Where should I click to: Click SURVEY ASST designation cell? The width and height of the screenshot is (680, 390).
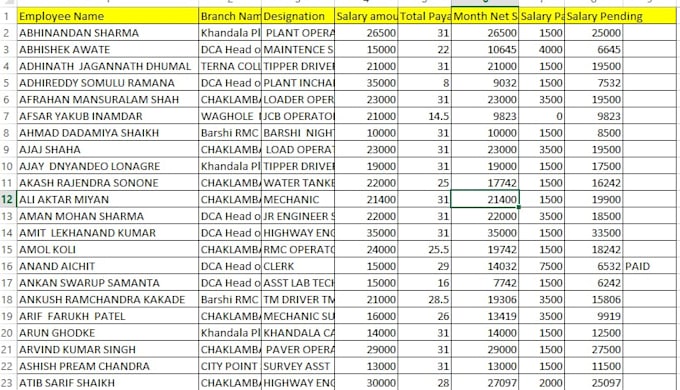298,366
